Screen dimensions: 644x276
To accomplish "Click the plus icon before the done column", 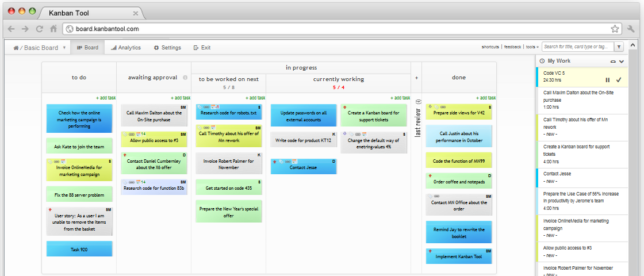I will pos(416,78).
